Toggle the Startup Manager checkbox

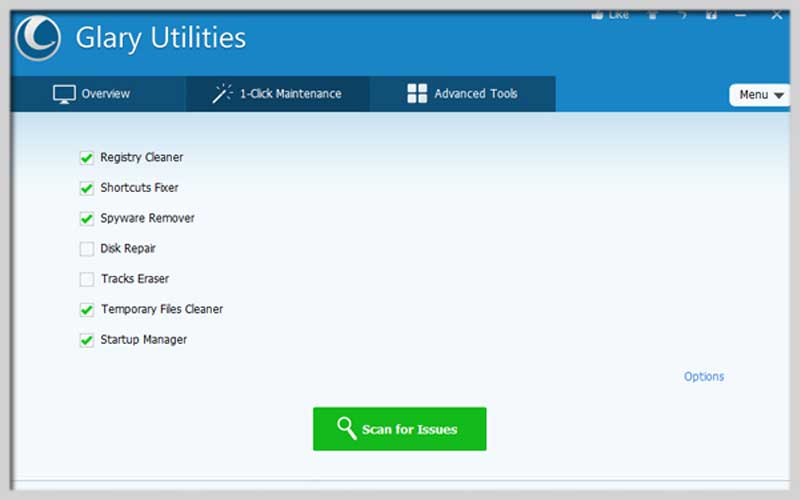pos(87,340)
